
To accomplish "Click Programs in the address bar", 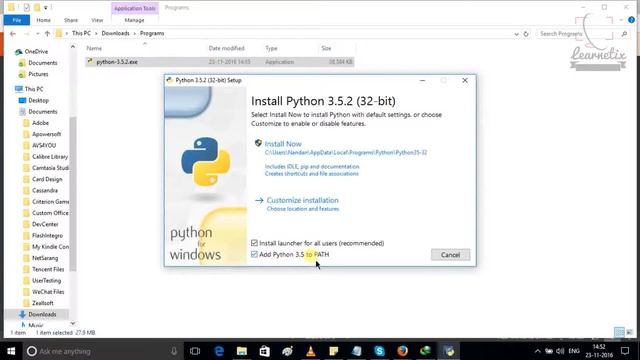I will point(152,33).
